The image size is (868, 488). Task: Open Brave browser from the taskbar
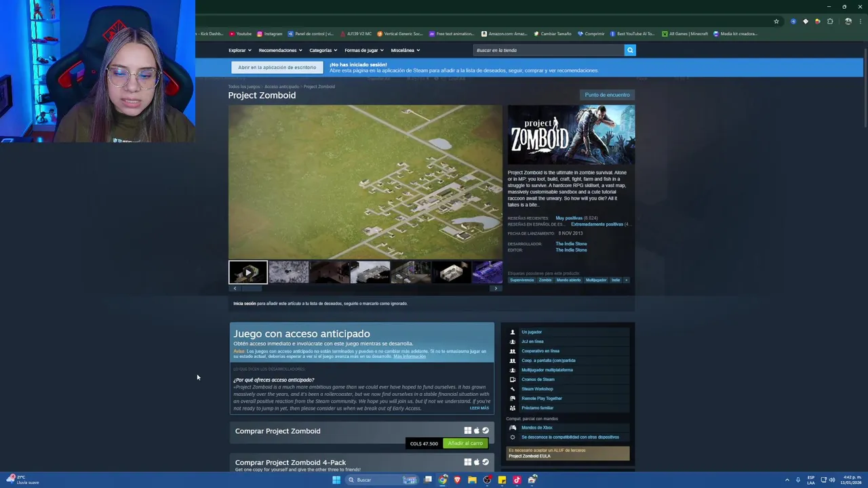pyautogui.click(x=458, y=480)
